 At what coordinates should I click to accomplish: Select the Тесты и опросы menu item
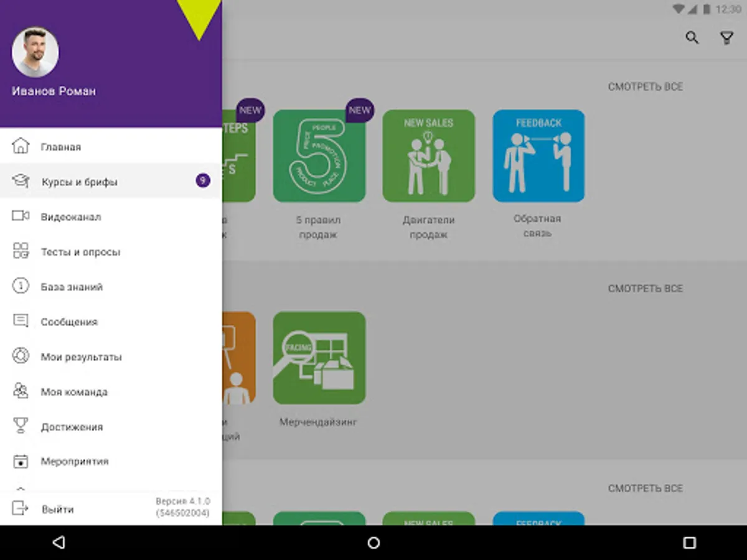pos(111,251)
